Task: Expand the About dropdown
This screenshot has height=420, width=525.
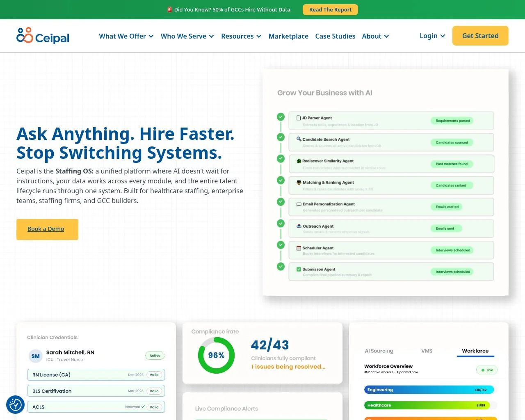Action: click(375, 36)
